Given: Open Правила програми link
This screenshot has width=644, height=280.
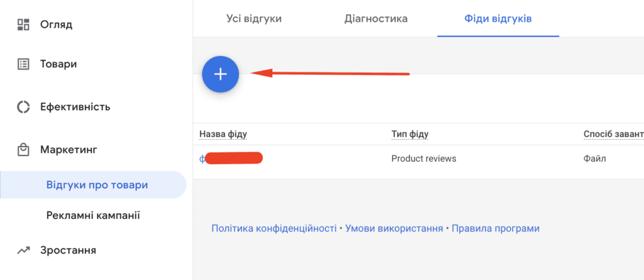Looking at the screenshot, I should 496,228.
